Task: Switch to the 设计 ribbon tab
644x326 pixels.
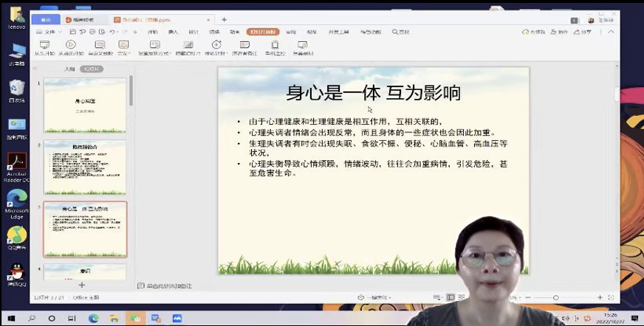Action: pyautogui.click(x=193, y=32)
